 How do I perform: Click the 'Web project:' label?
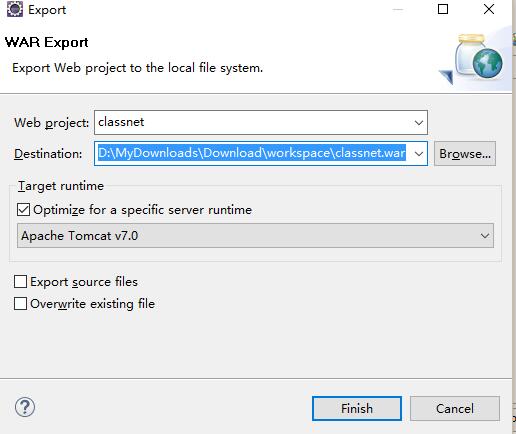(x=51, y=123)
